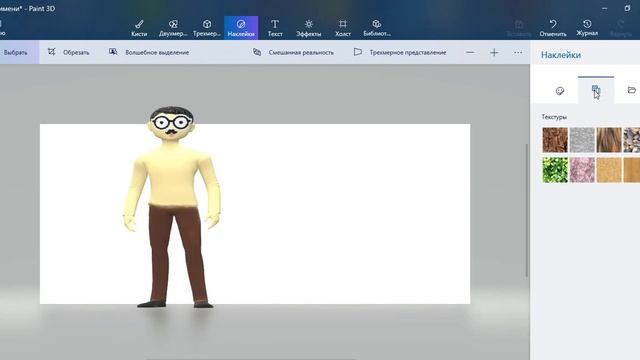This screenshot has width=640, height=360.
Task: Switch to the textures tab
Action: [596, 90]
